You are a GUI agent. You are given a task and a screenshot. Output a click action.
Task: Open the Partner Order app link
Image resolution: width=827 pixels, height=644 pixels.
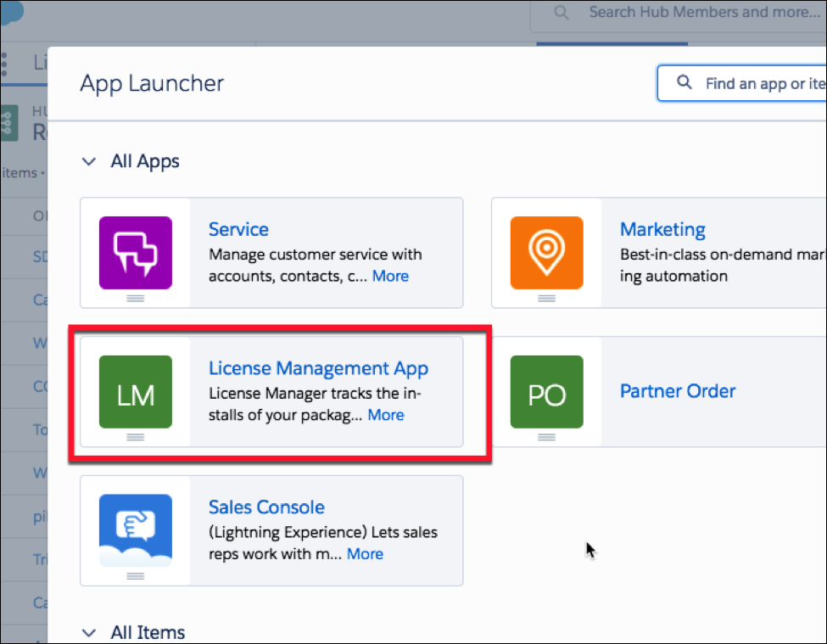(678, 391)
